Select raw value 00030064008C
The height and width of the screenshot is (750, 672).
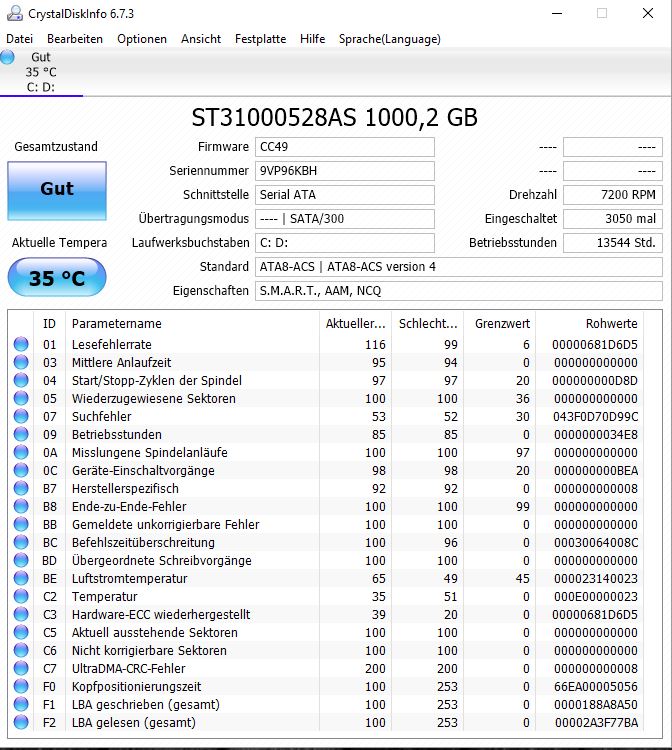tap(596, 542)
